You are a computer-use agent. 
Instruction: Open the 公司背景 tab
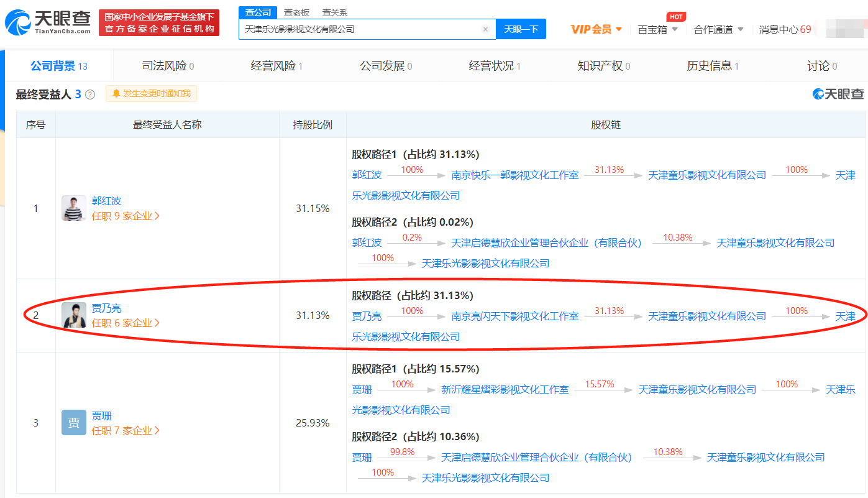(59, 66)
